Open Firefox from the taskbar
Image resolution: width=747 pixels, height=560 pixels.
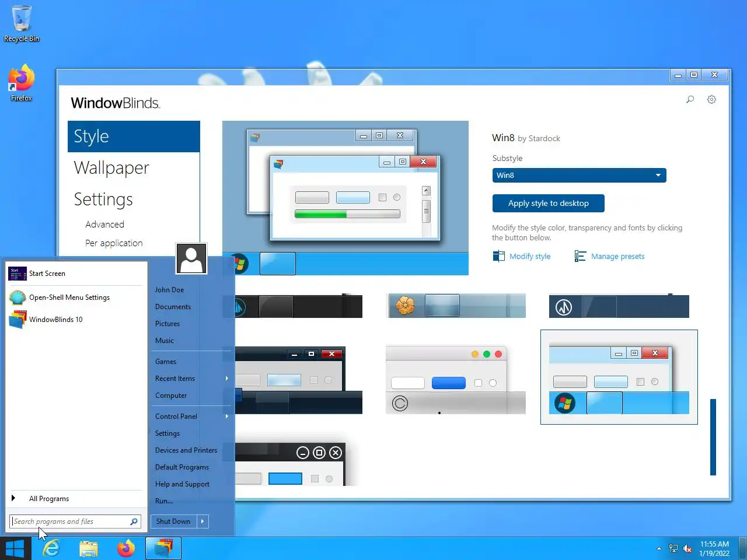tap(126, 548)
